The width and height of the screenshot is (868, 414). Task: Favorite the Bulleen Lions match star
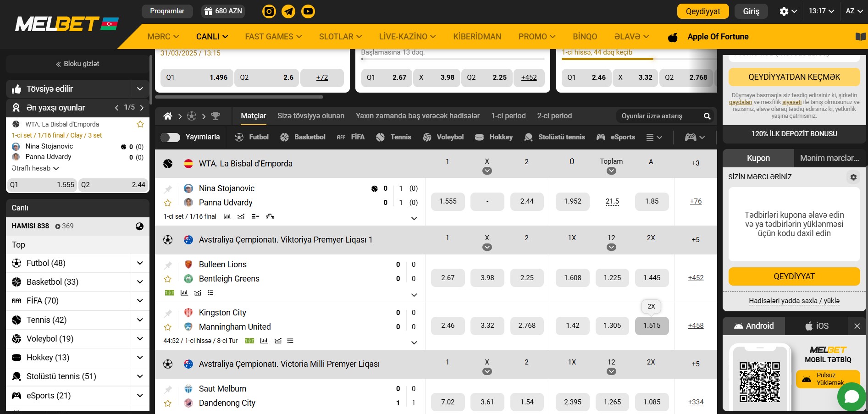(168, 279)
